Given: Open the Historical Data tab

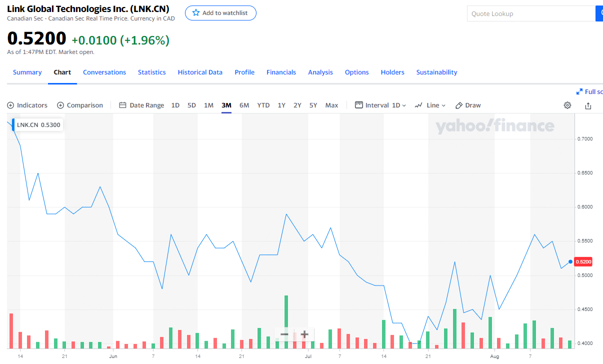Looking at the screenshot, I should pos(200,72).
